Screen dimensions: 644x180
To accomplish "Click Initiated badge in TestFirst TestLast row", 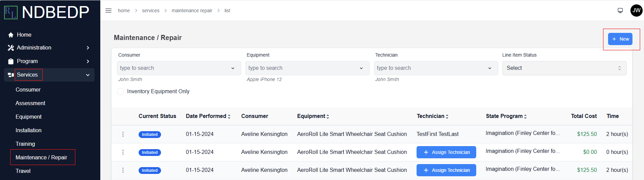I will coord(150,135).
